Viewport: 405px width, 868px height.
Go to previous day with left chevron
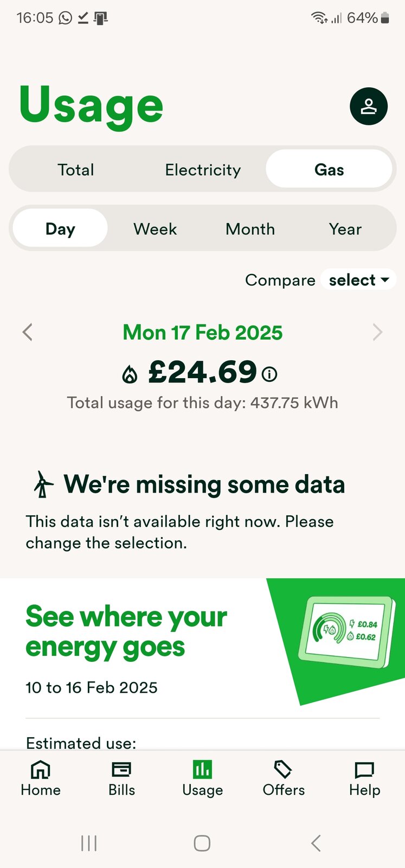[28, 332]
